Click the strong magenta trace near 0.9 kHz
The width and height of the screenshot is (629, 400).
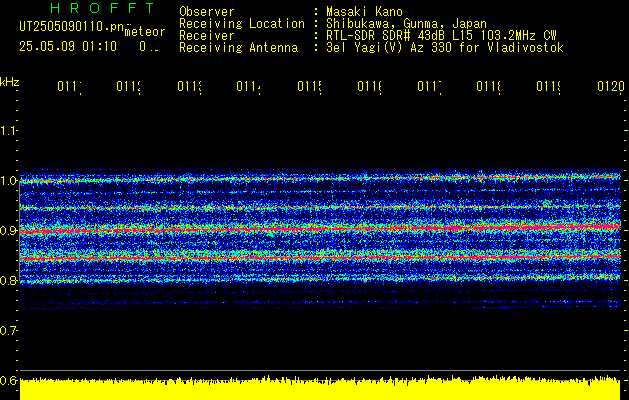(x=320, y=229)
